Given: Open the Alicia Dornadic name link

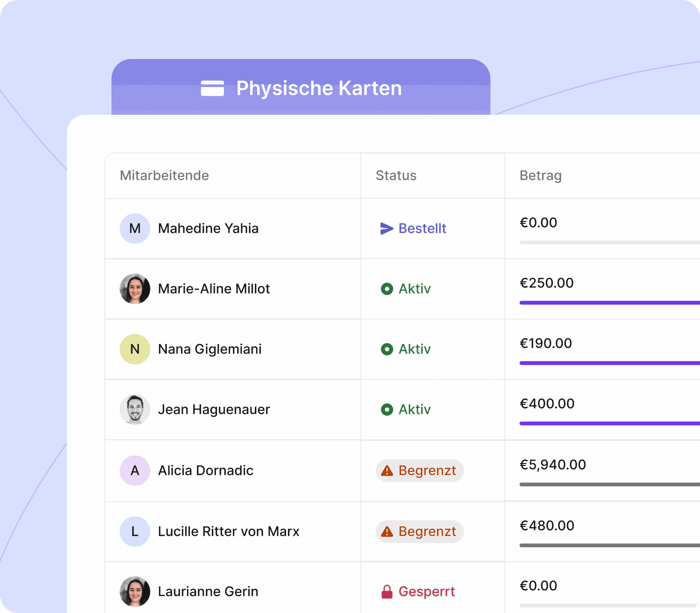Looking at the screenshot, I should (x=206, y=471).
